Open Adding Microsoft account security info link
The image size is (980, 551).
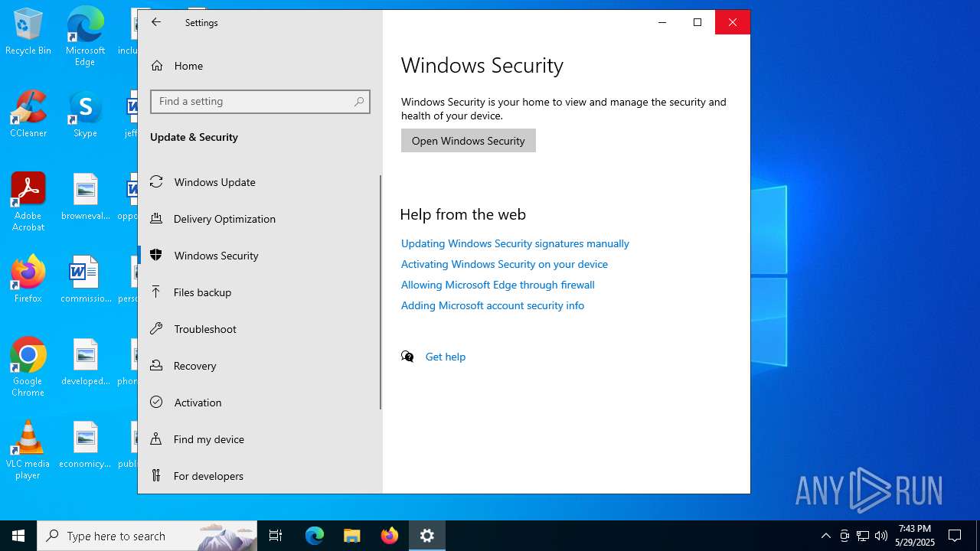point(492,305)
